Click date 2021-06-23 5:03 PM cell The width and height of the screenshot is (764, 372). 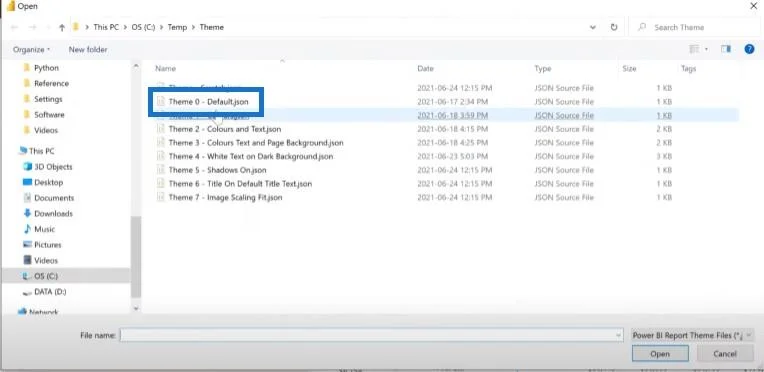click(x=453, y=157)
